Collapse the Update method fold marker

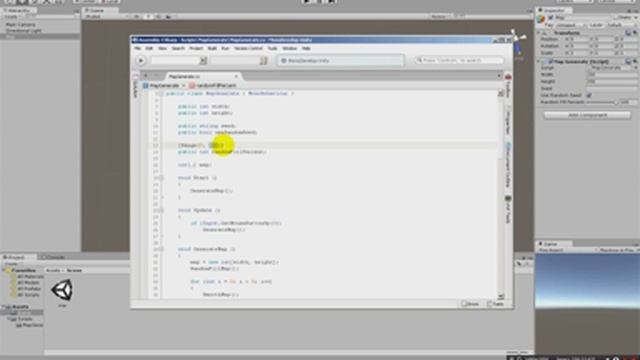click(161, 211)
